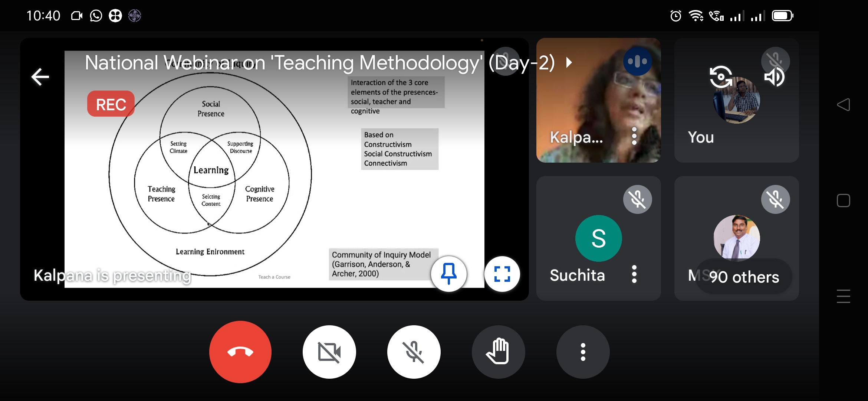Click the REC recording indicator
Viewport: 868px width, 401px height.
111,104
